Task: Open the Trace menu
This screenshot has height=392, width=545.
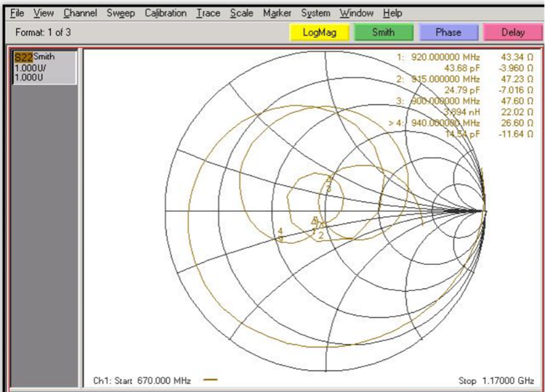Action: 208,13
